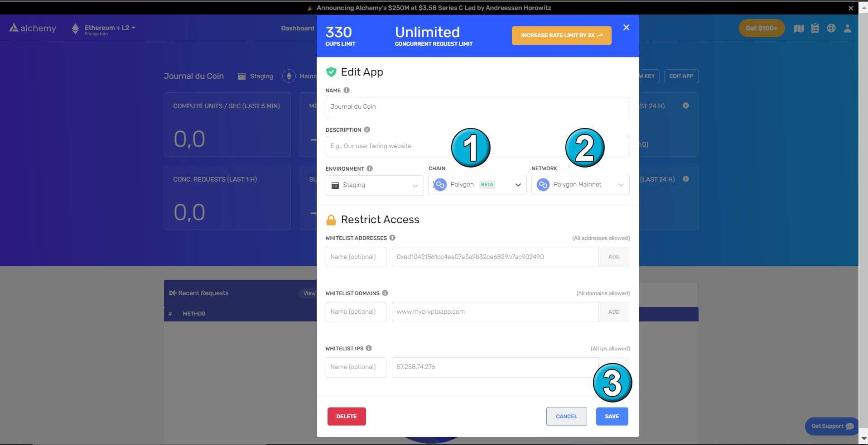Close the Edit App dialog
Image resolution: width=868 pixels, height=445 pixels.
[626, 28]
